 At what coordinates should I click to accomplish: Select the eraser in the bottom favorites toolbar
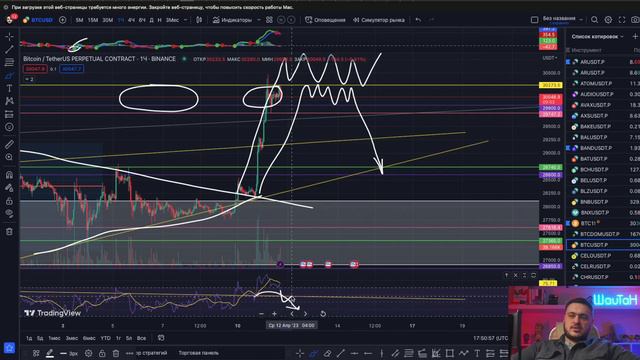pyautogui.click(x=327, y=353)
